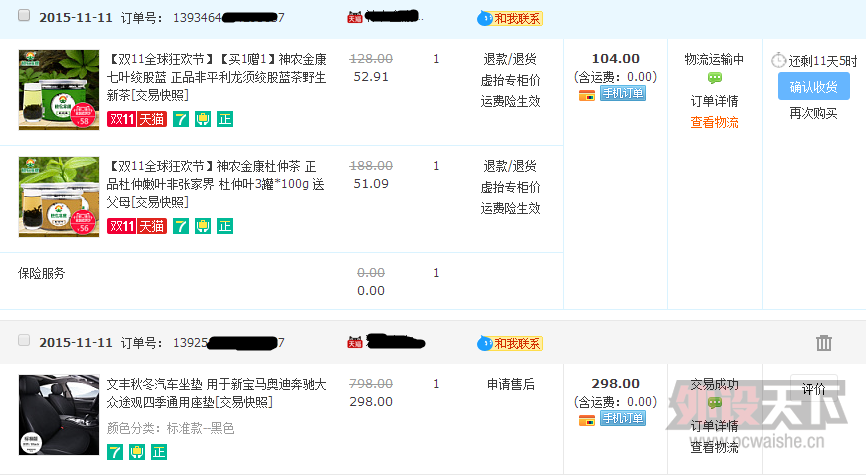Click 和我联系 for the first order's seller
The height and width of the screenshot is (475, 866).
[510, 18]
